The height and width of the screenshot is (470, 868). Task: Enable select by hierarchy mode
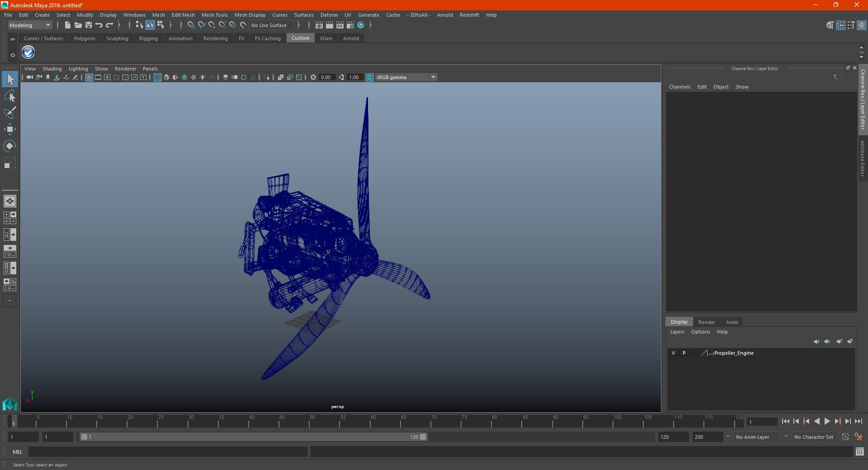(139, 25)
